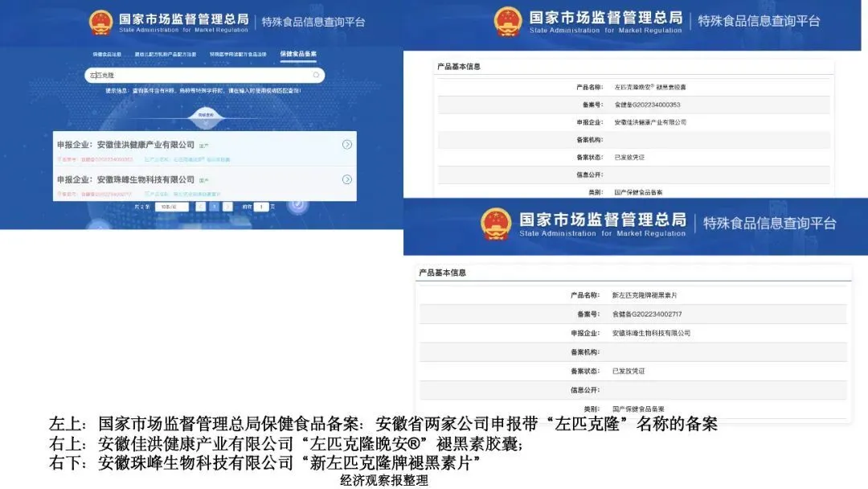This screenshot has height=489, width=868.
Task: Open the 10条/页 page size dropdown
Action: [x=171, y=207]
